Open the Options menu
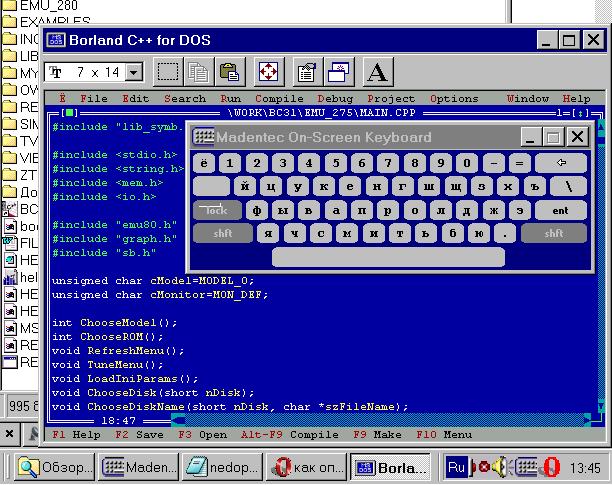This screenshot has height=485, width=612. (x=454, y=99)
